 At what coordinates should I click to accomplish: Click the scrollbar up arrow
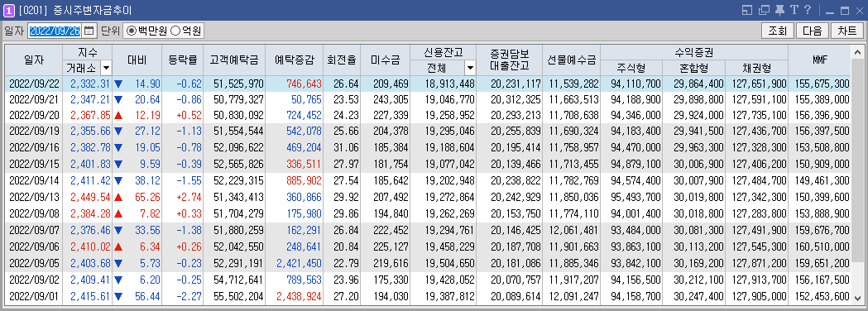tap(857, 53)
